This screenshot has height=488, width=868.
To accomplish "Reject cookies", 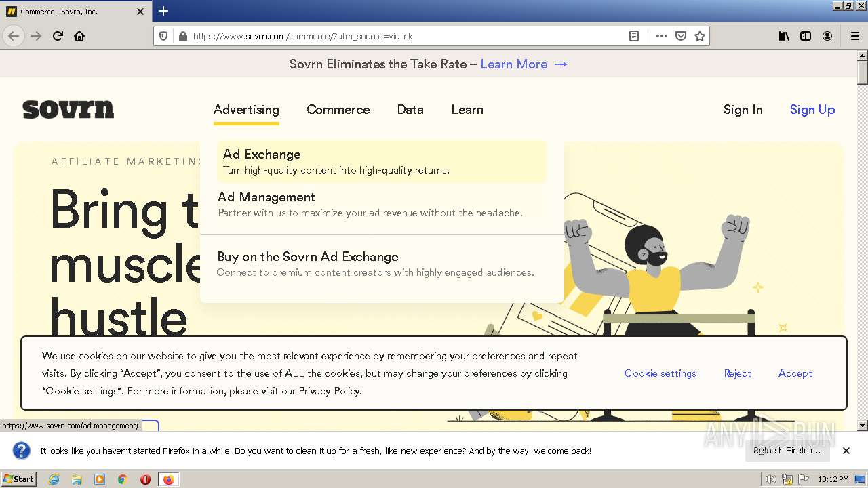I will click(x=737, y=373).
